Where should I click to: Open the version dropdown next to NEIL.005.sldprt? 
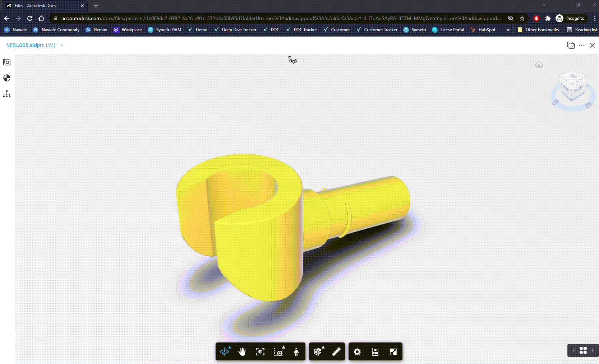[x=62, y=45]
